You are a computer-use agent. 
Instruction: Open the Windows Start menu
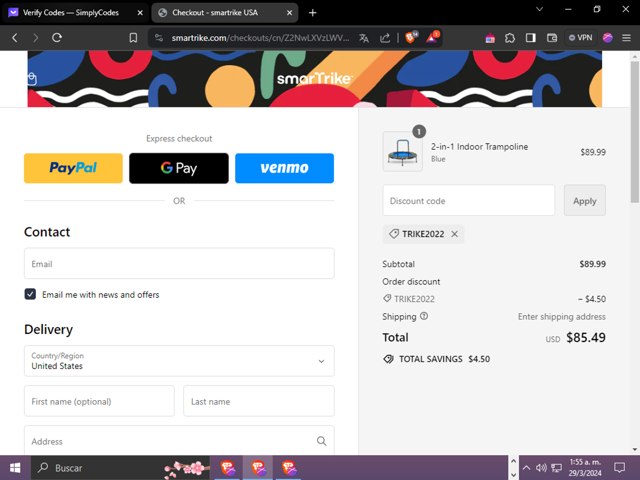(15, 468)
